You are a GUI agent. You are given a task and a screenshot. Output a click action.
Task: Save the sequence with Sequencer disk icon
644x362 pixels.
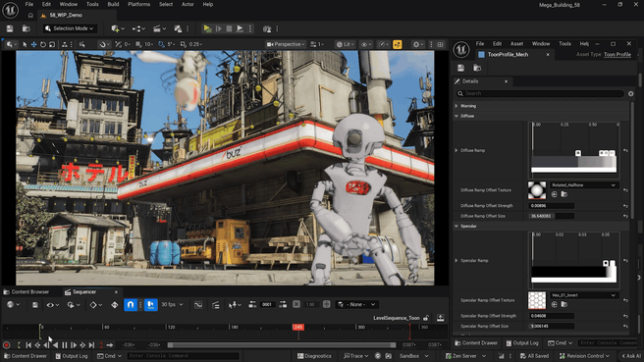click(x=35, y=304)
